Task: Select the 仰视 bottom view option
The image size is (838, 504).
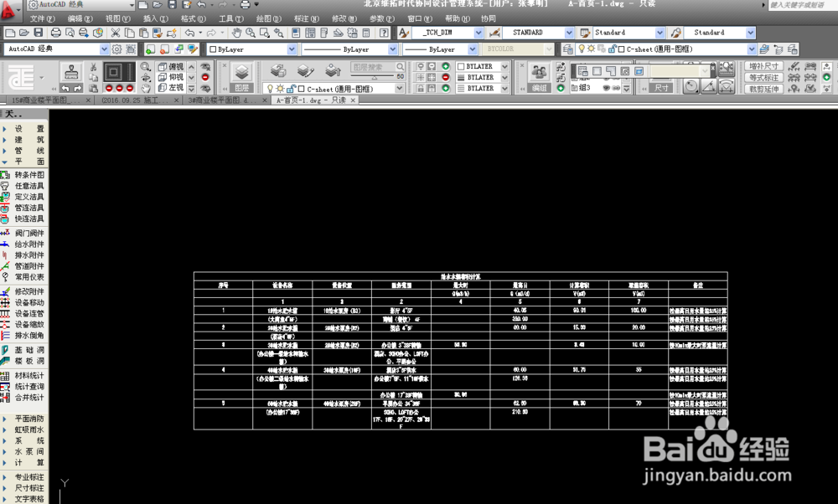Action: point(171,77)
